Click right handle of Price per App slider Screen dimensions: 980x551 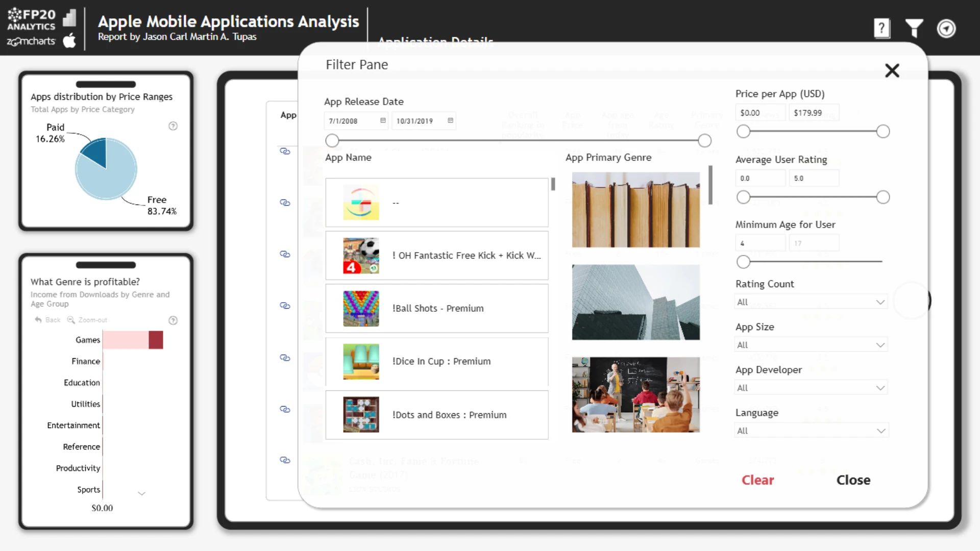click(883, 132)
